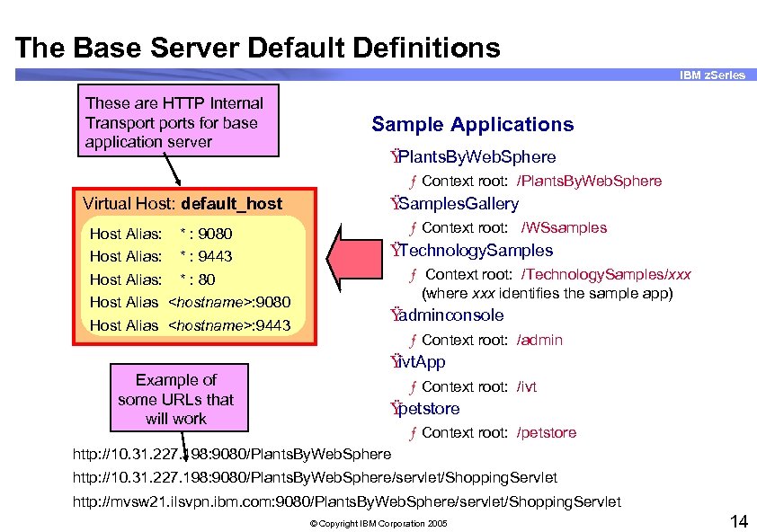
Task: Click the Ÿ bullet beside SamplesGallery
Action: [x=393, y=204]
